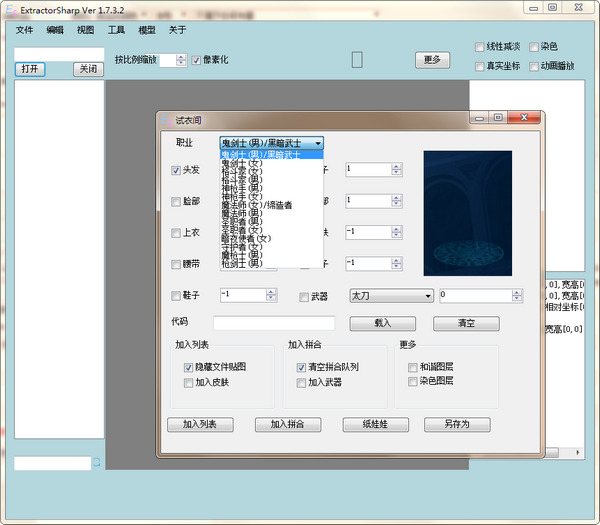Toggle the 清空拼合队列 checkbox
Screen dimensions: 600x525
tap(301, 367)
